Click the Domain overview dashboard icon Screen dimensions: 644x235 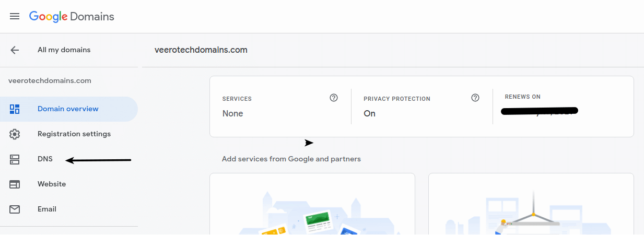[x=15, y=109]
